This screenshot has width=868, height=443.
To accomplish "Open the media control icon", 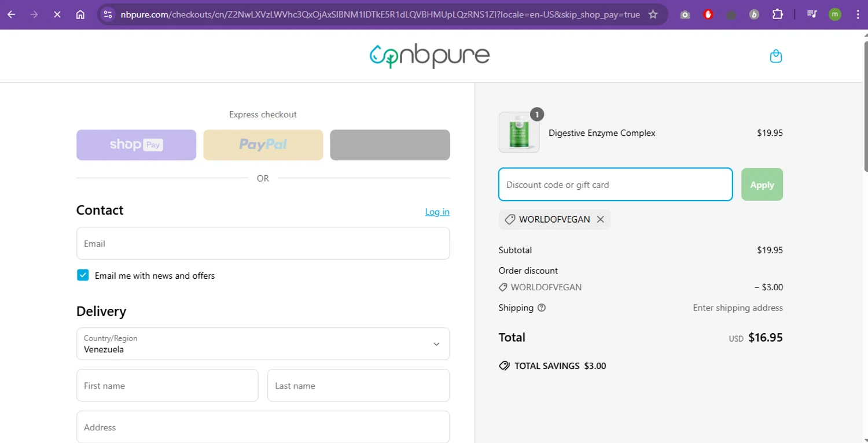I will click(x=812, y=14).
